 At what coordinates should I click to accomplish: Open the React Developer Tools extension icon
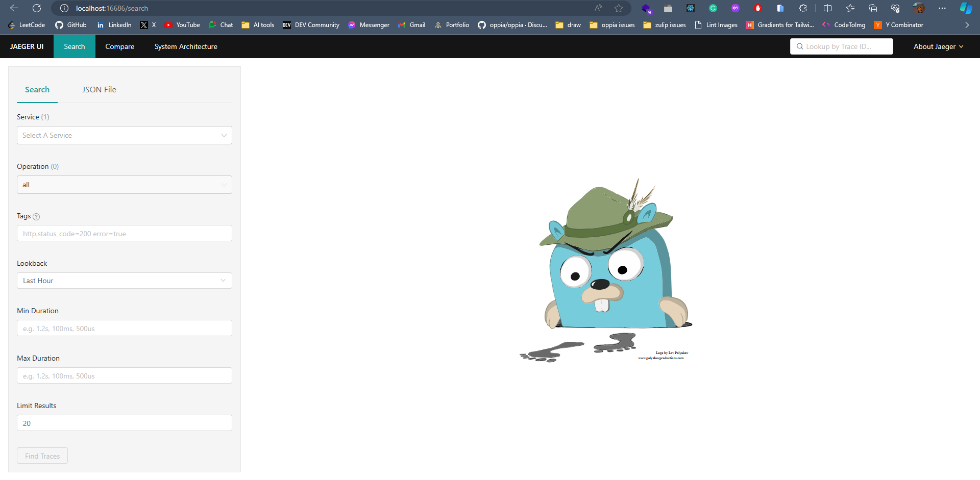point(691,8)
